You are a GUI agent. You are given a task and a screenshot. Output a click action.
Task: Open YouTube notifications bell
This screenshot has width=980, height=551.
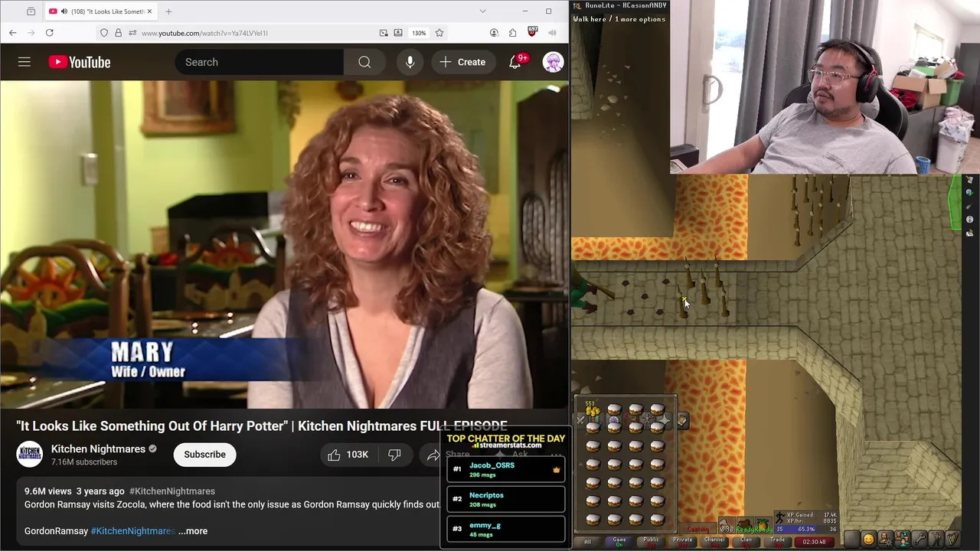click(515, 62)
